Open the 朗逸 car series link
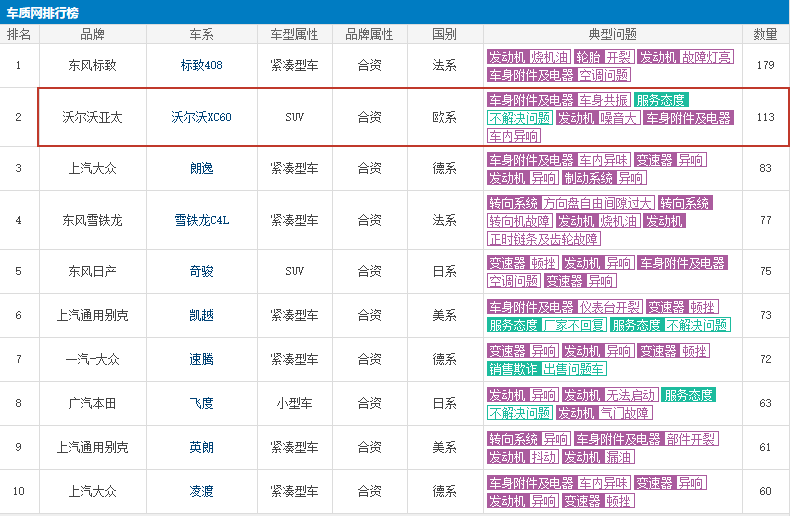Screen dimensions: 790x516 point(202,168)
